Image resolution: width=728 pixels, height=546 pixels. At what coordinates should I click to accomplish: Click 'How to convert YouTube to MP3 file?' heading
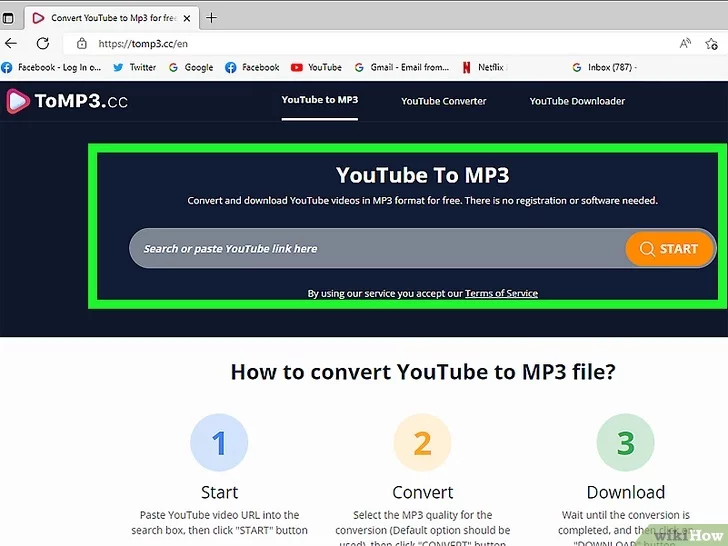point(423,372)
